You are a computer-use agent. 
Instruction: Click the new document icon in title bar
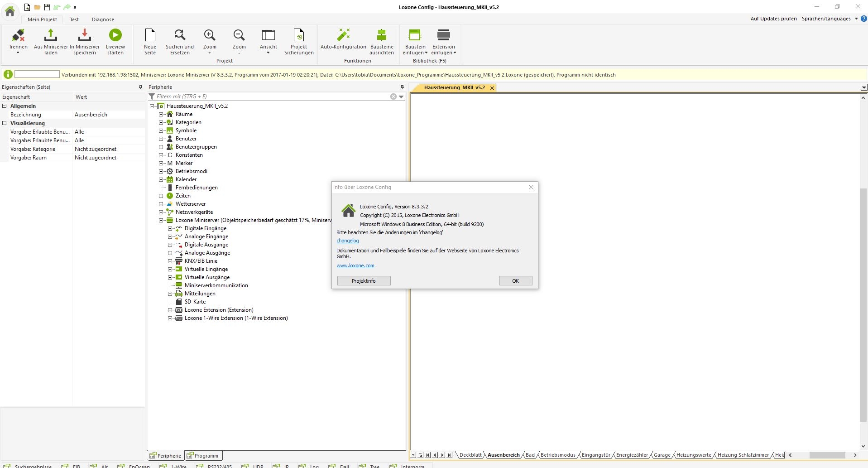pyautogui.click(x=27, y=7)
